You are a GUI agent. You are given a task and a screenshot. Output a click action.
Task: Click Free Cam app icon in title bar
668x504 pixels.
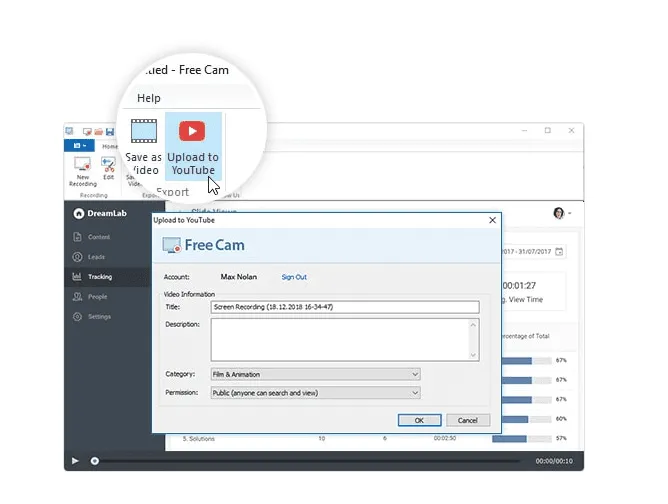[x=69, y=131]
